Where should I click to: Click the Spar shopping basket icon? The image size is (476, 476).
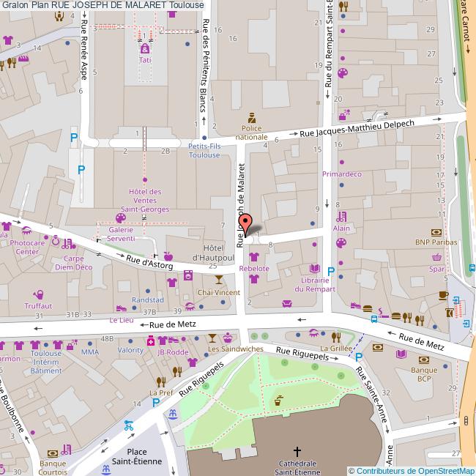click(437, 258)
